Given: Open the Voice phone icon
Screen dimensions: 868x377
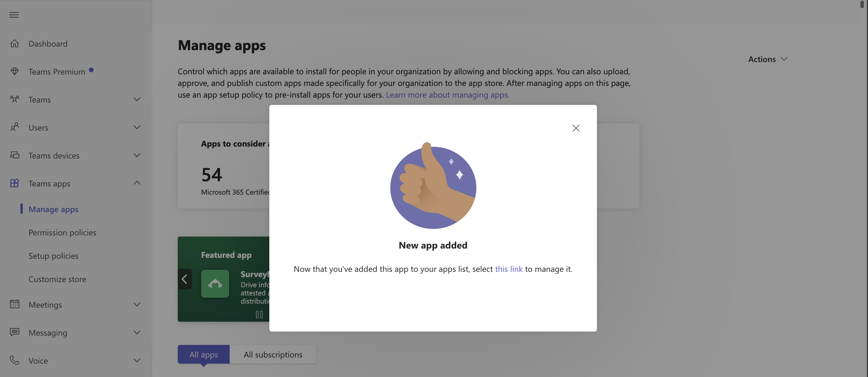Looking at the screenshot, I should [15, 360].
